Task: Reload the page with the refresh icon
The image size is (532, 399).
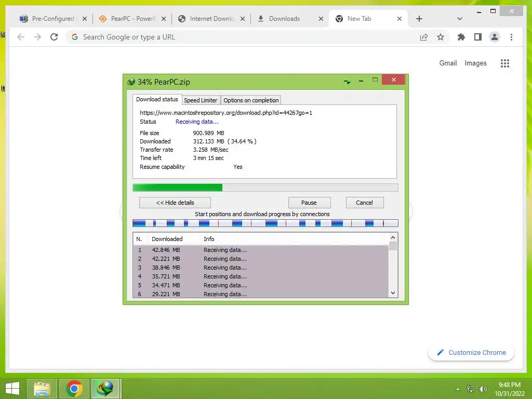Action: point(54,37)
